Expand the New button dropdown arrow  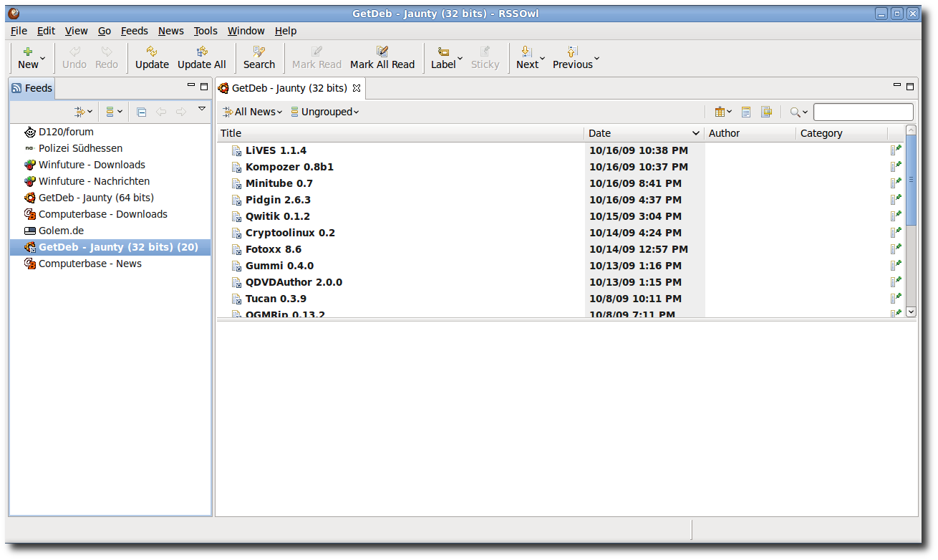[43, 58]
